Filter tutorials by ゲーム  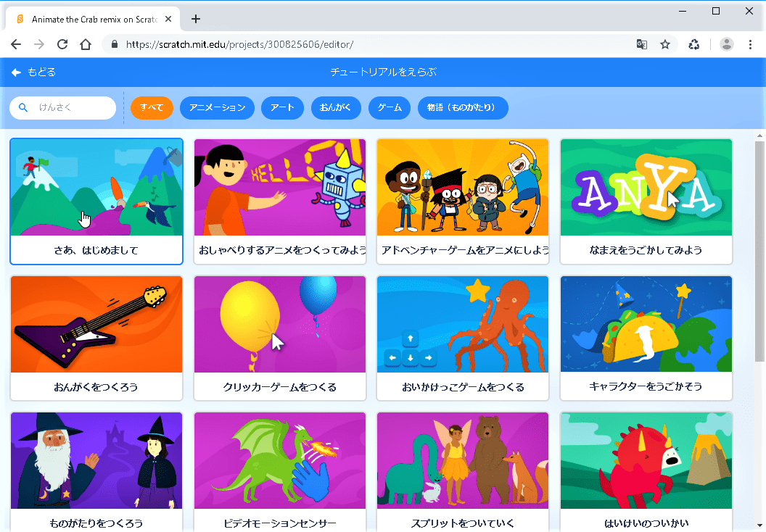390,108
